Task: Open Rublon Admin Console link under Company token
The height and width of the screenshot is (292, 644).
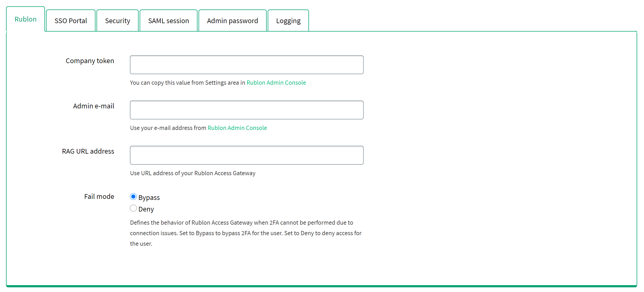Action: tap(276, 83)
